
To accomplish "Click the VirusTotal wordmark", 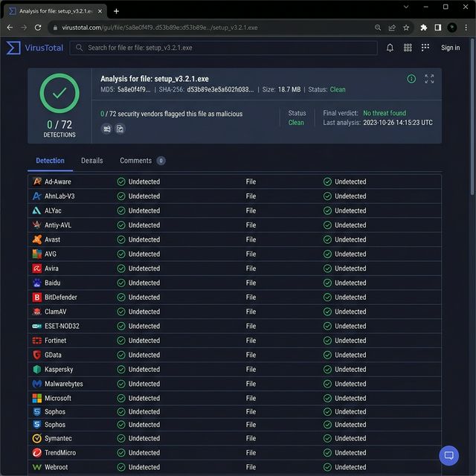I will point(44,48).
